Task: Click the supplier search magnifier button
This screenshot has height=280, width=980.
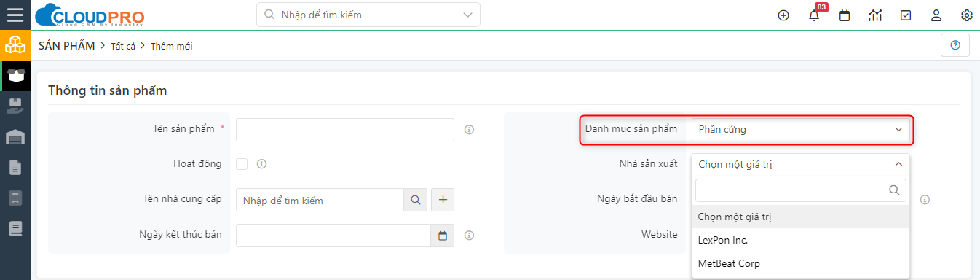Action: (415, 200)
